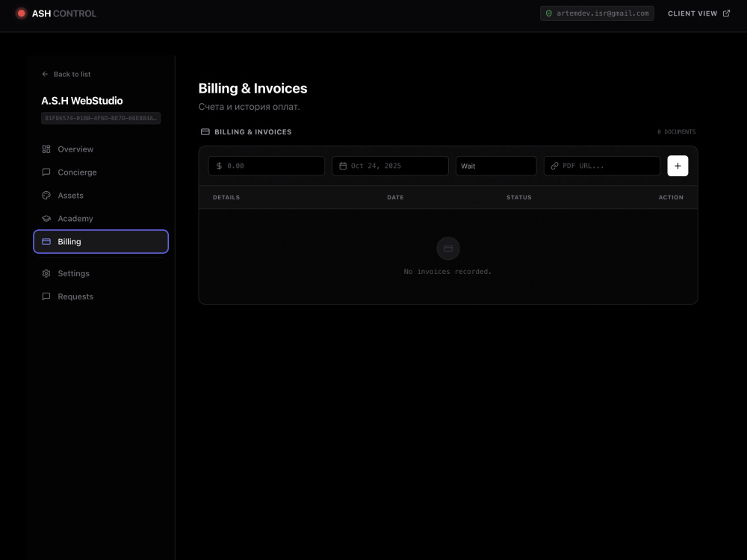
Task: Click the Requests message icon
Action: (46, 296)
